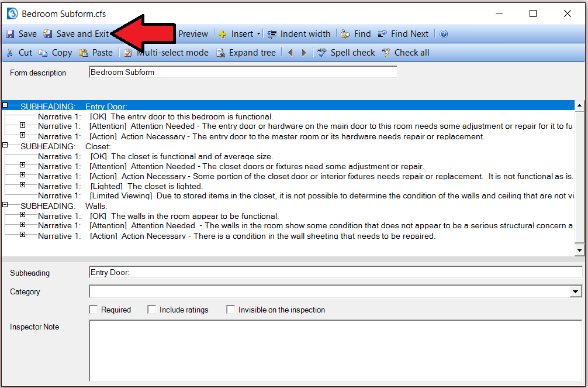Click the Find Next icon
588x388 pixels.
click(x=382, y=34)
